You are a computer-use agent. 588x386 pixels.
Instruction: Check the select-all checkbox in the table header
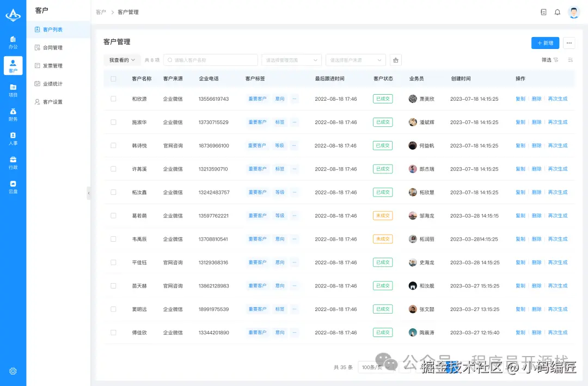113,78
